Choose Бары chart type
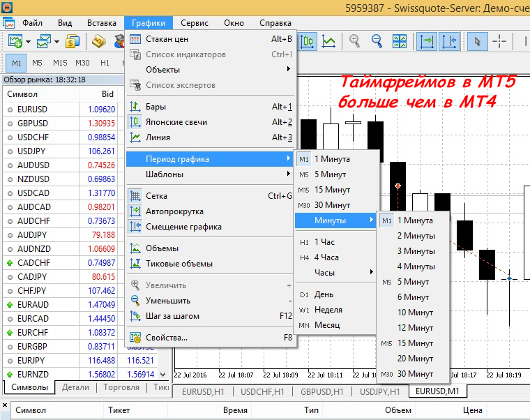The width and height of the screenshot is (530, 420). coord(210,107)
